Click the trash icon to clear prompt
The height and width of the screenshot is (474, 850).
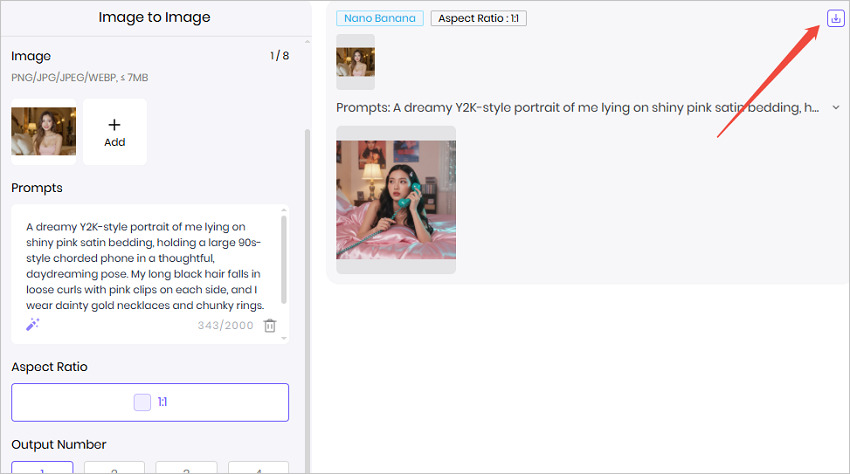[269, 325]
